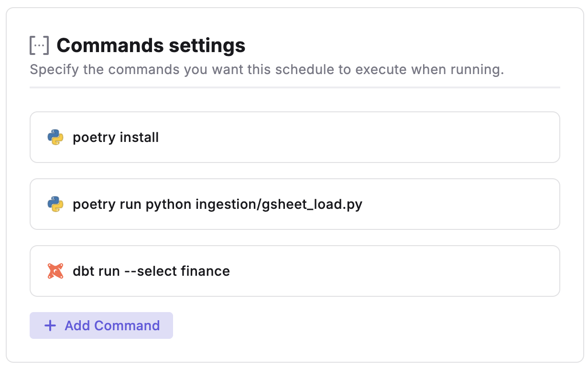The height and width of the screenshot is (368, 588).
Task: Select the poetry install command text
Action: (116, 138)
